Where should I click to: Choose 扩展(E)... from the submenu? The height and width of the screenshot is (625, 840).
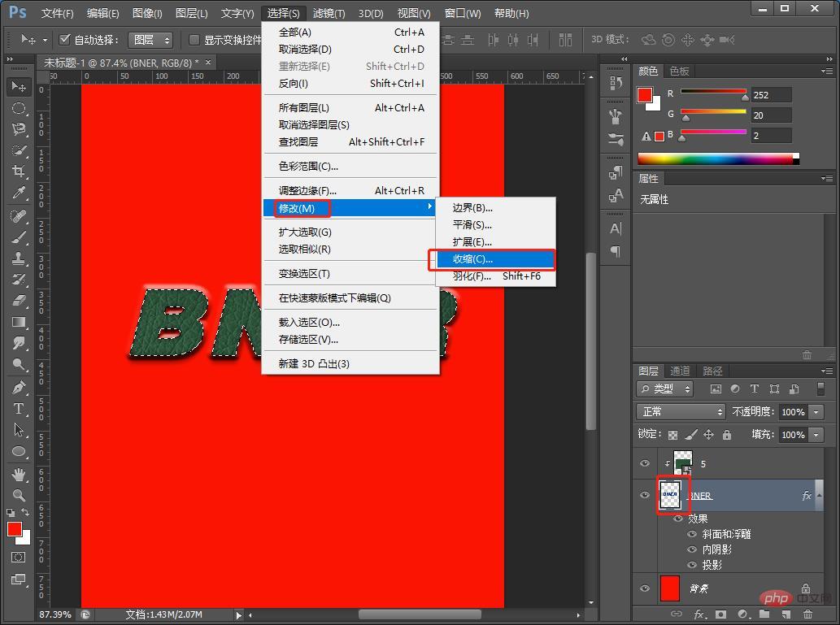[495, 242]
